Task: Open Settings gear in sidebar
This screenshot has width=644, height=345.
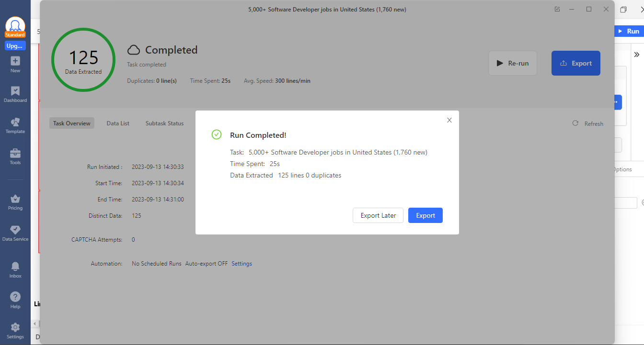Action: [15, 327]
